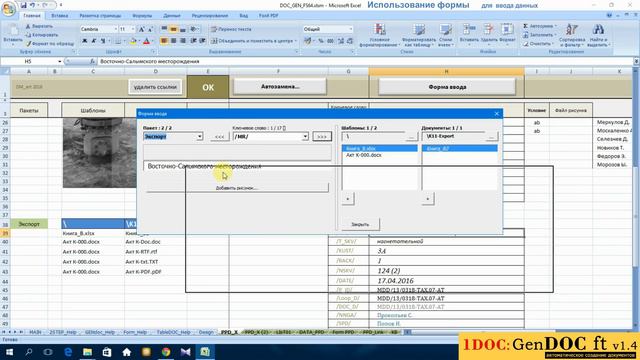Open the number format Общий dropdown
Image resolution: width=640 pixels, height=360 pixels.
[351, 29]
